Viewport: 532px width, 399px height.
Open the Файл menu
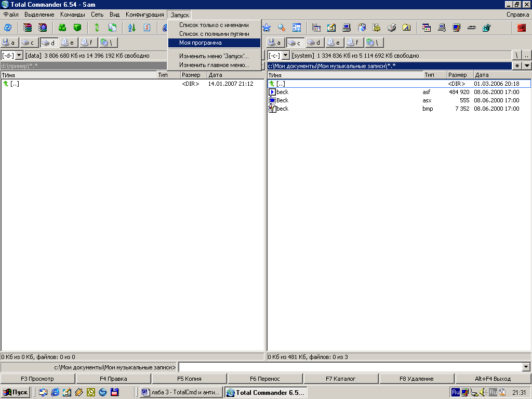point(11,15)
